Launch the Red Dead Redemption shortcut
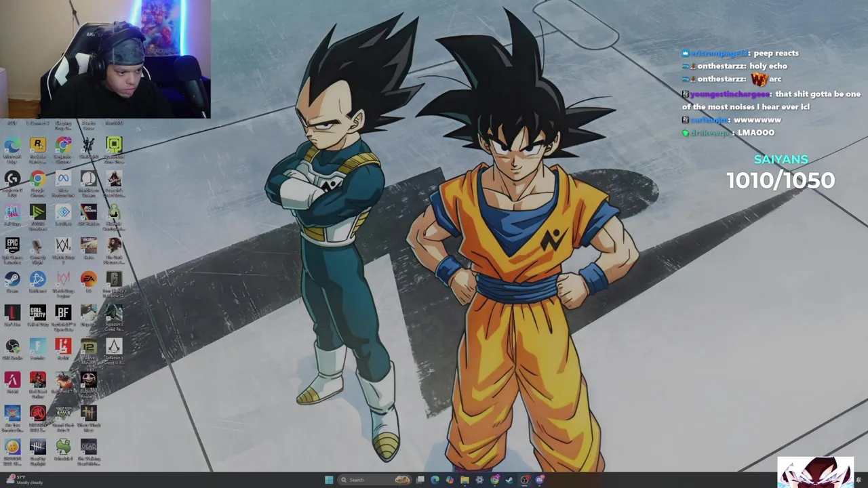Screen dimensions: 868x488 coord(37,386)
